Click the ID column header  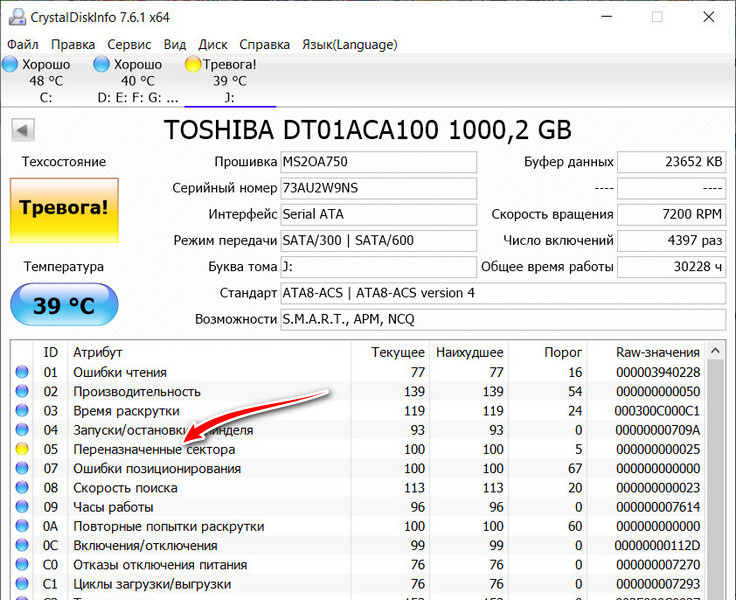tap(50, 352)
